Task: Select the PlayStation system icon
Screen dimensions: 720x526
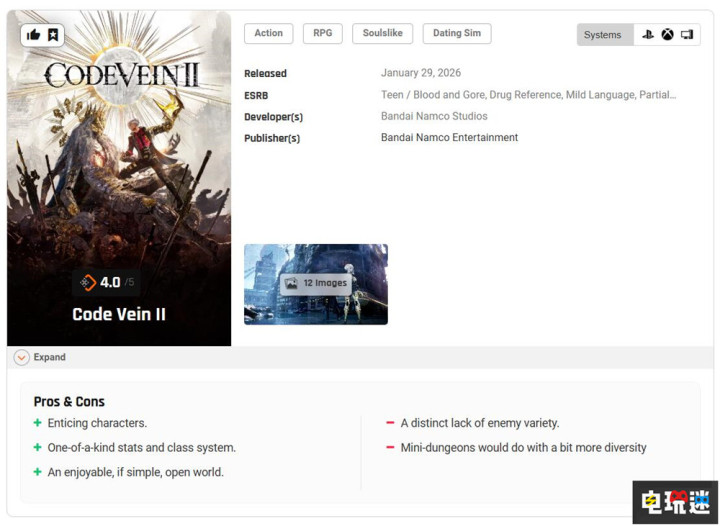Action: [x=647, y=34]
